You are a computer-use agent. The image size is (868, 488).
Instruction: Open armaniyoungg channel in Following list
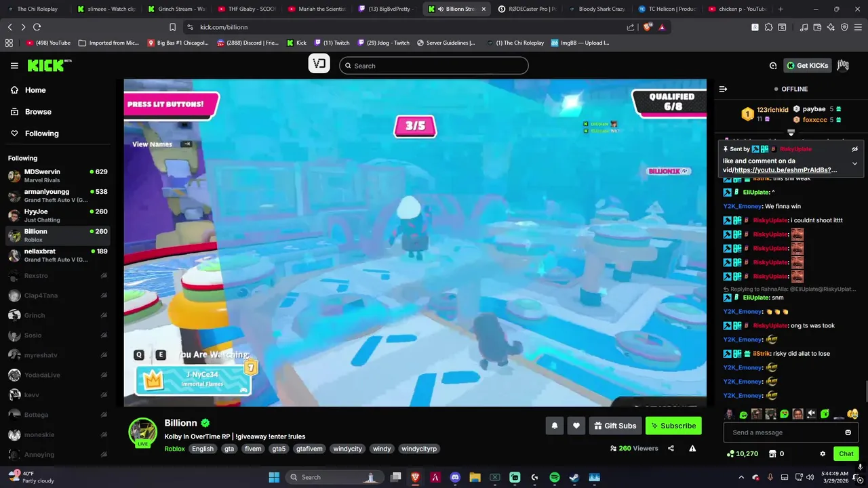point(58,196)
